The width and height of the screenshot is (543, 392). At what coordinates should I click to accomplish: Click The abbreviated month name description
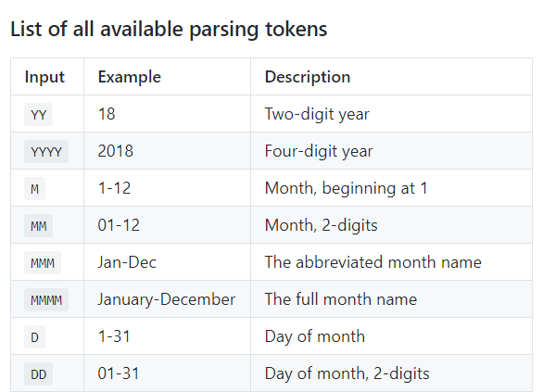coord(373,262)
